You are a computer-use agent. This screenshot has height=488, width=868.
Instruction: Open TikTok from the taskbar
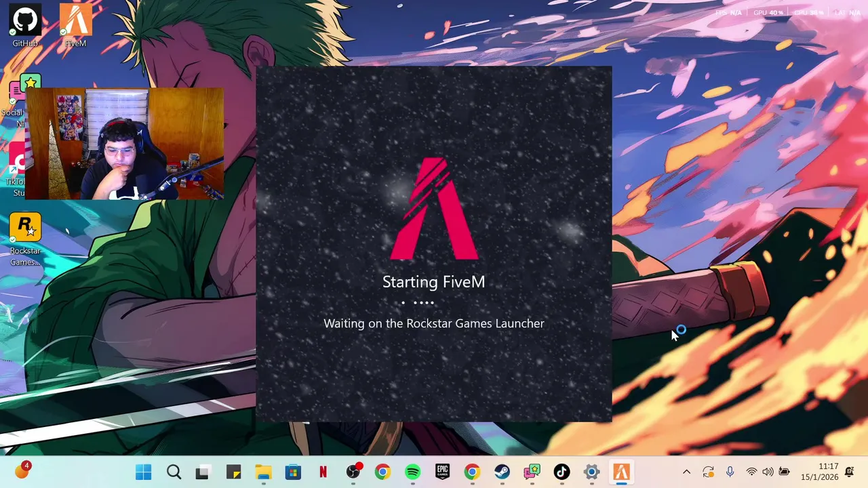(561, 472)
